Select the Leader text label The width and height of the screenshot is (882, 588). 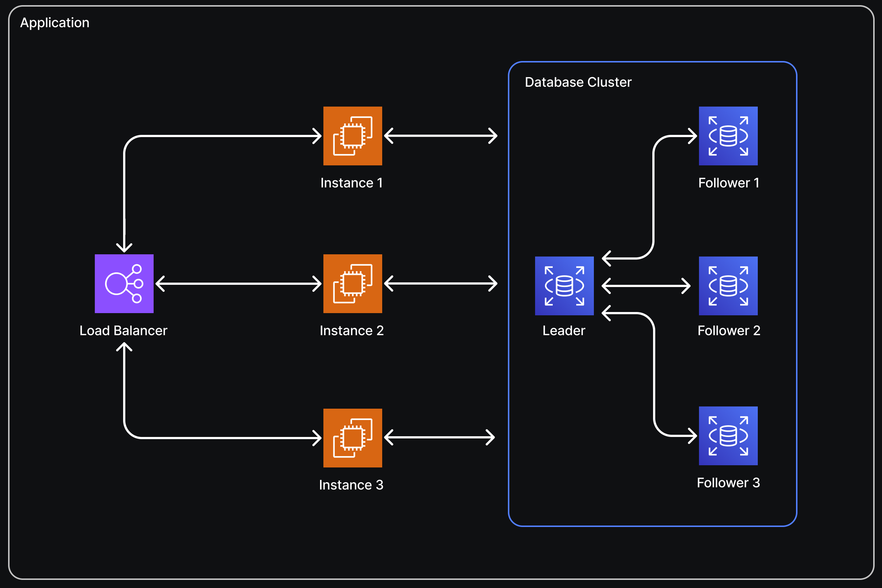click(x=564, y=331)
